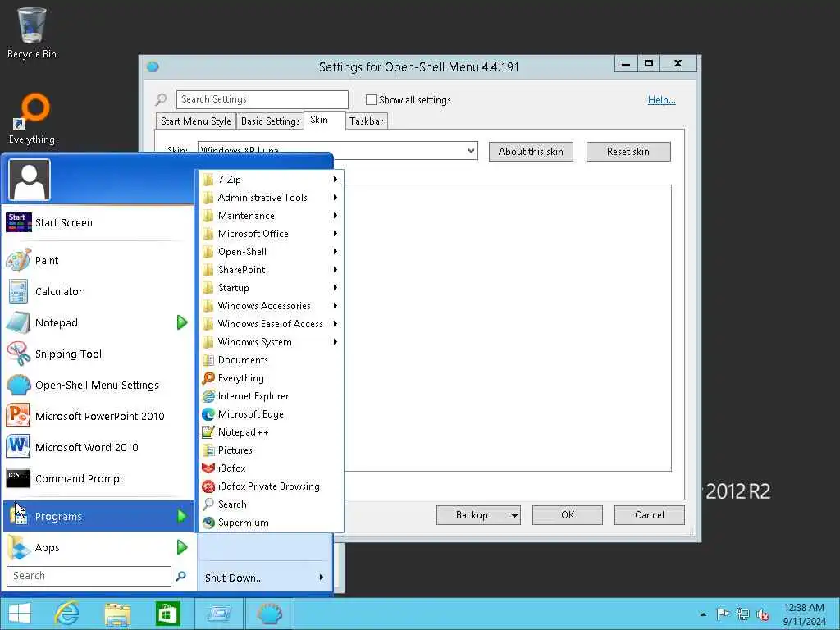Viewport: 840px width, 630px height.
Task: Launch Microsoft Word 2010
Action: [x=98, y=447]
